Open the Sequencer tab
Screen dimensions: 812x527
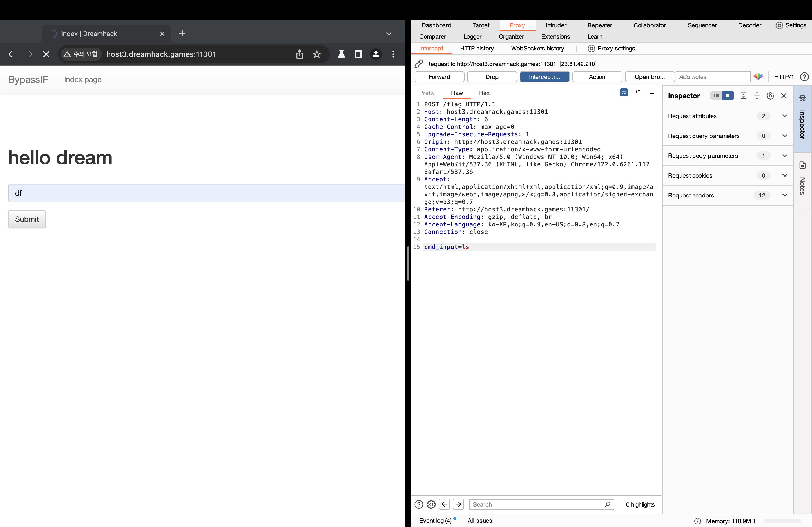(702, 25)
